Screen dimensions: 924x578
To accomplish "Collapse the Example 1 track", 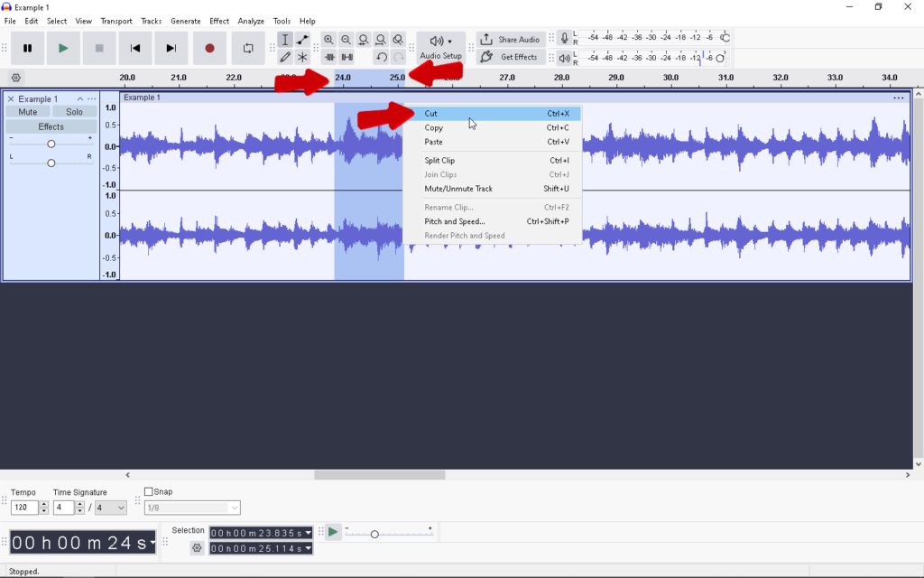I will tap(79, 99).
